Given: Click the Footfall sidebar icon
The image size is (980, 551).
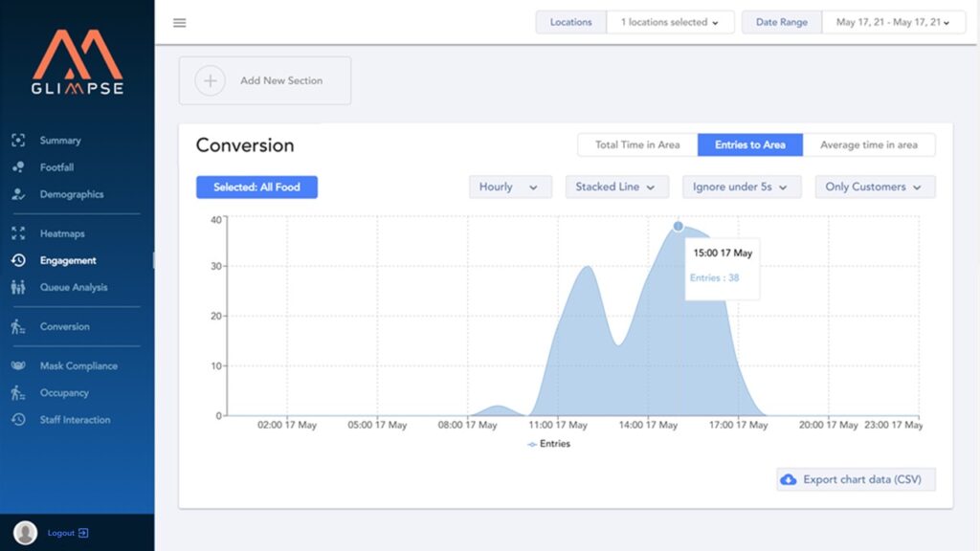Looking at the screenshot, I should point(18,167).
